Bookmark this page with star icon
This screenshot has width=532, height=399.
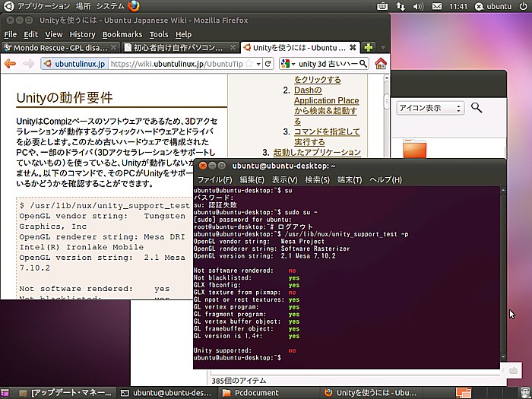point(249,63)
